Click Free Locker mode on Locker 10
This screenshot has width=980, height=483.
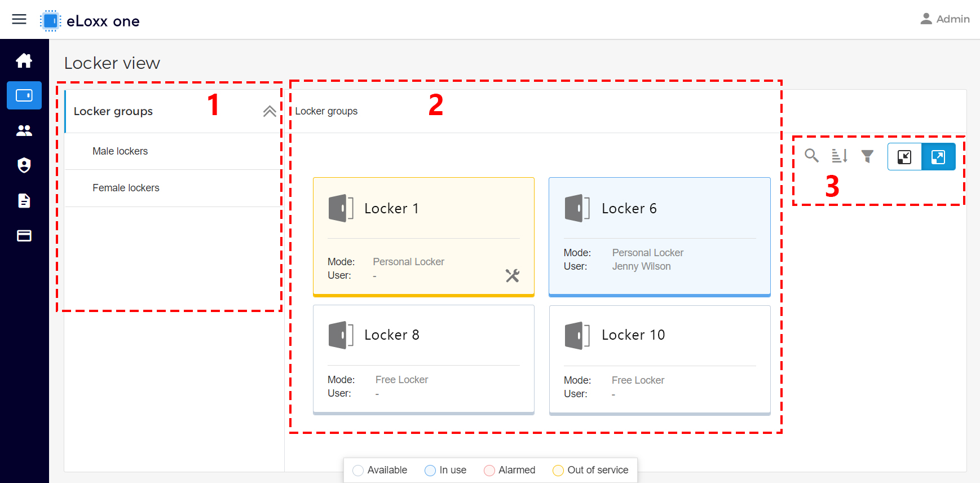pos(638,380)
